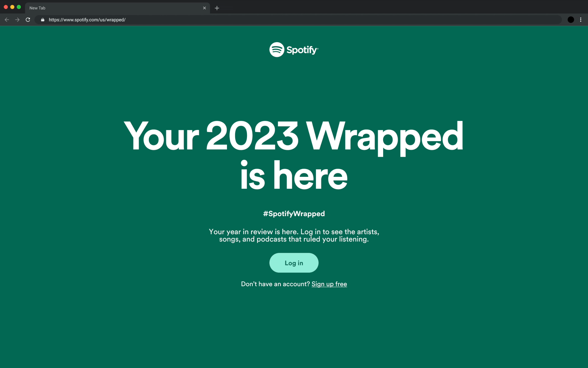Open a new browser tab with the plus icon
The image size is (588, 368).
(x=217, y=8)
